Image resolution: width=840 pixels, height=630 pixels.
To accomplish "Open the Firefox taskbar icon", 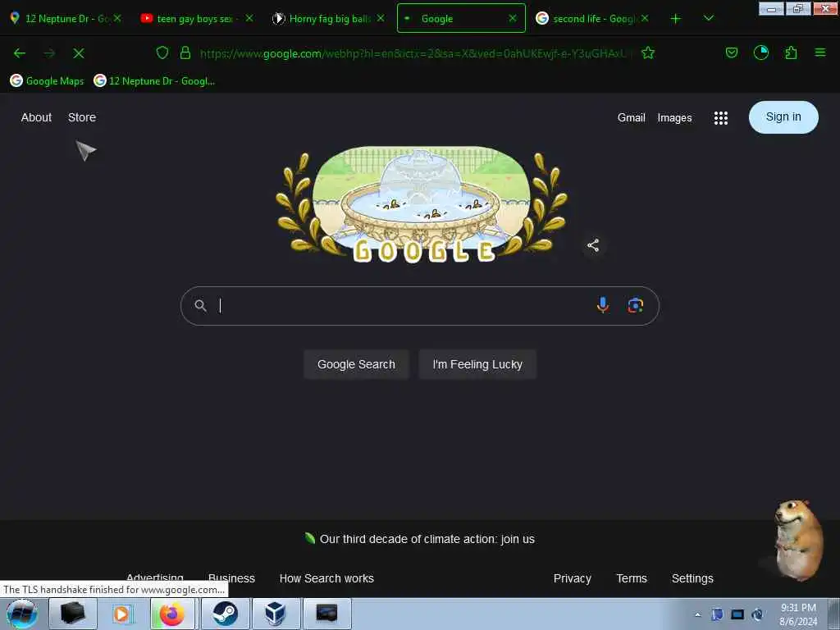I will tap(172, 614).
